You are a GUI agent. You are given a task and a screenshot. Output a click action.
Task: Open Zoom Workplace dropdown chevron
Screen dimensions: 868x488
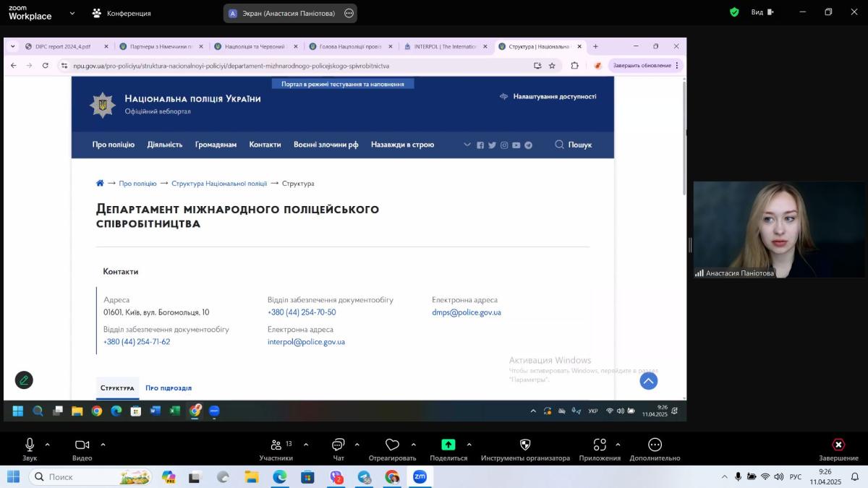tap(72, 13)
